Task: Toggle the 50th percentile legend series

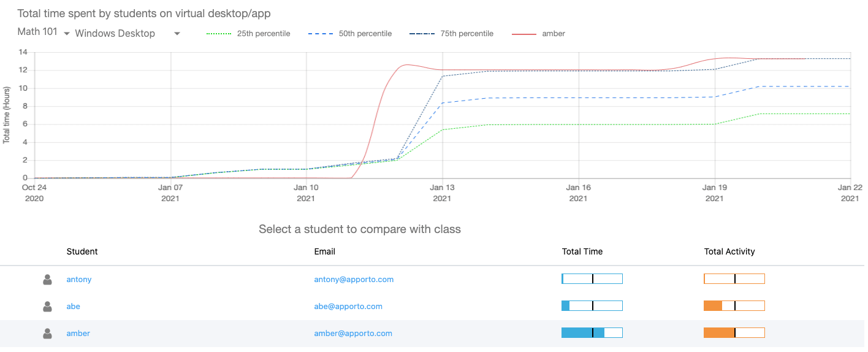Action: 350,34
